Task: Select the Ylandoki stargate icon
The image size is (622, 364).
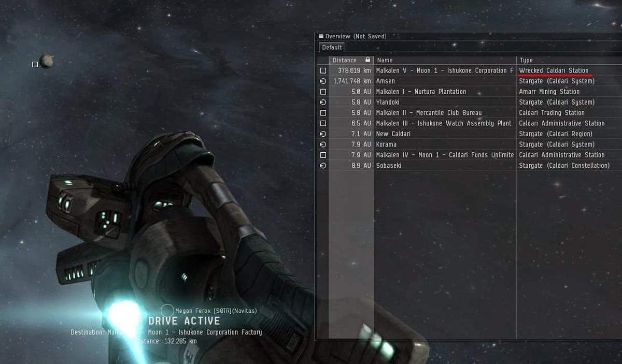Action: [323, 102]
